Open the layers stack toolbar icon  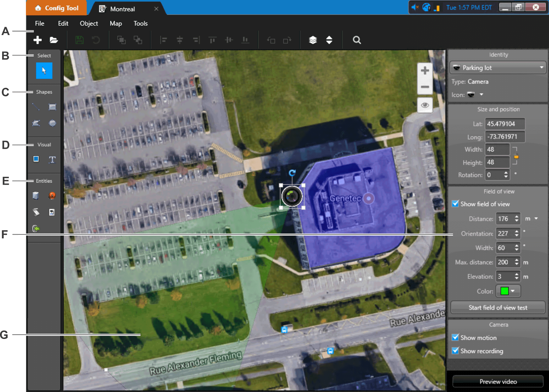(x=313, y=40)
